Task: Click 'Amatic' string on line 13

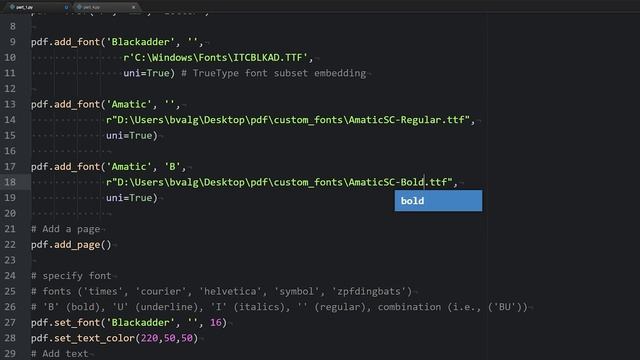Action: pos(129,104)
